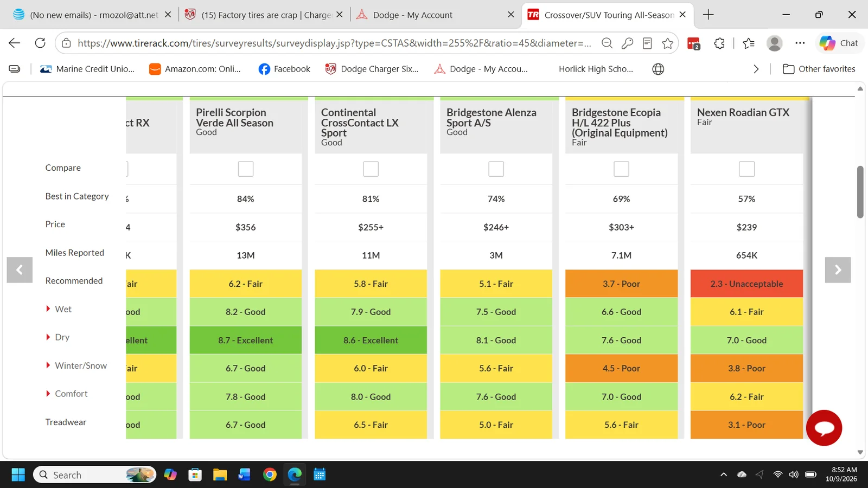Slide tire carousel to the next tires

tap(838, 270)
